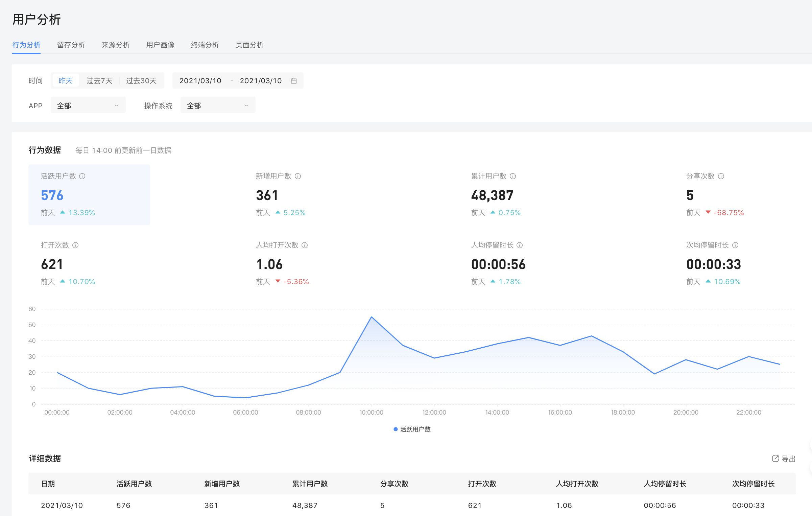Open the info tooltip for 打开次数
This screenshot has height=516, width=812.
(x=75, y=245)
